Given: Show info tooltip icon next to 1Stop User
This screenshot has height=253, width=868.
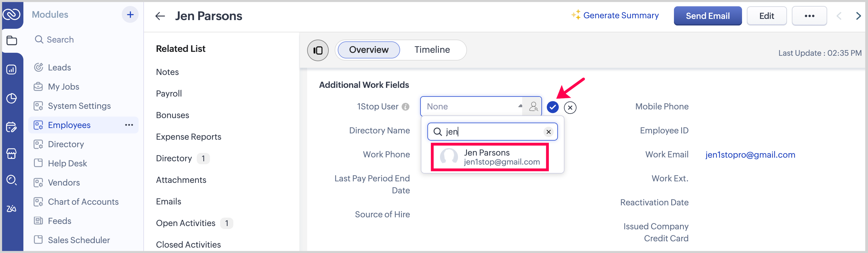Looking at the screenshot, I should click(x=406, y=107).
